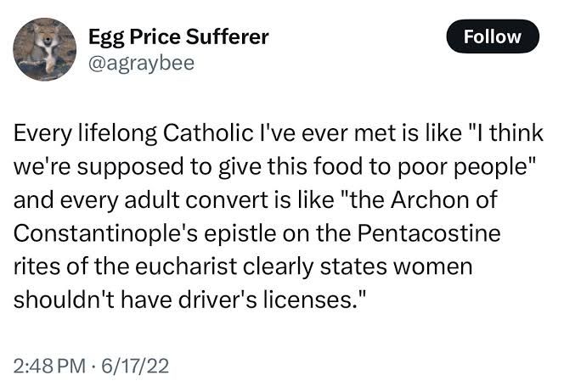The height and width of the screenshot is (392, 564).
Task: Click the 2:48 PM timestamp
Action: click(x=50, y=366)
